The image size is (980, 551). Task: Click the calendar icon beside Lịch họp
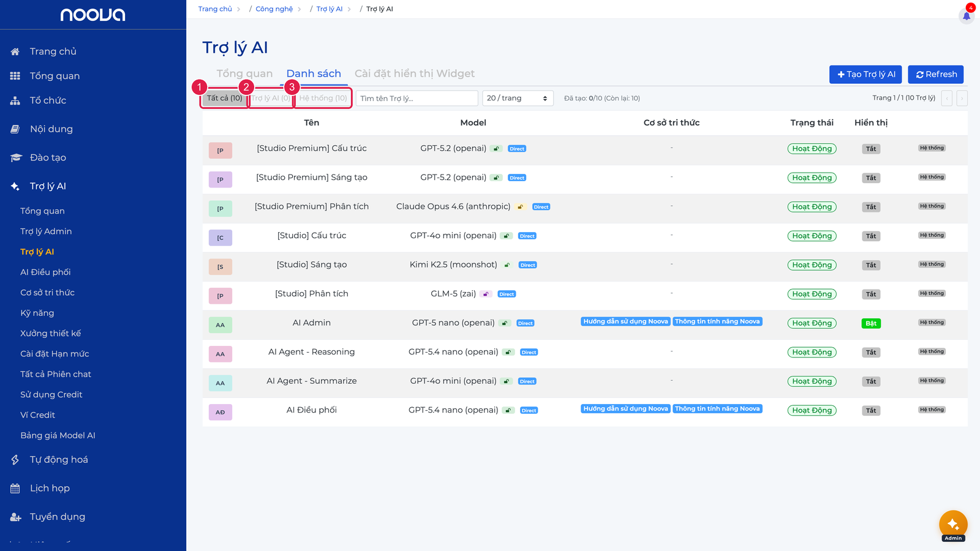pos(15,489)
